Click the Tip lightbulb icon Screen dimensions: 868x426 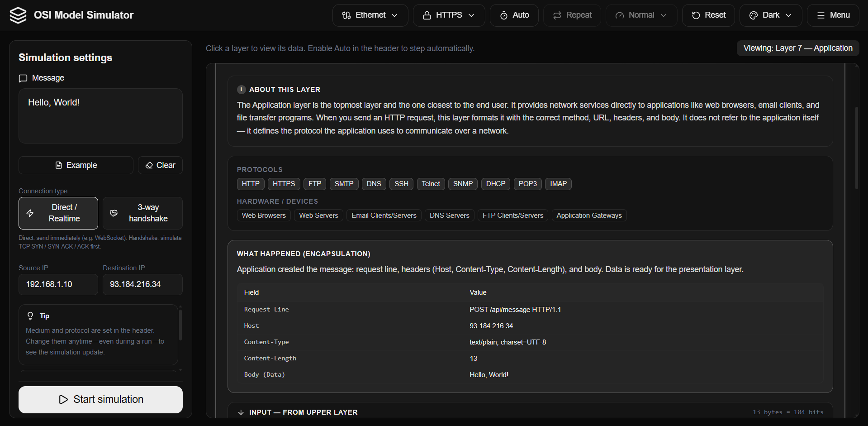30,316
